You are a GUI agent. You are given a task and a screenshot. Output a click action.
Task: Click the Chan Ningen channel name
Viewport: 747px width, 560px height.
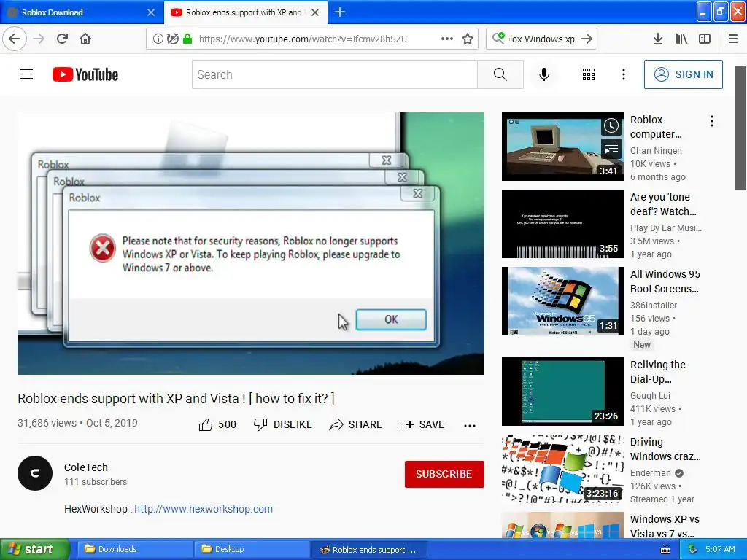656,150
